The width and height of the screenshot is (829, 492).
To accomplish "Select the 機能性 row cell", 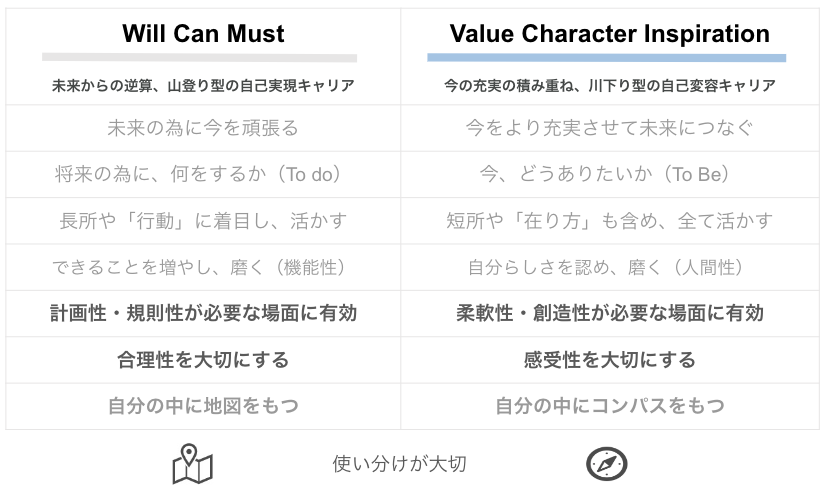I will [203, 267].
